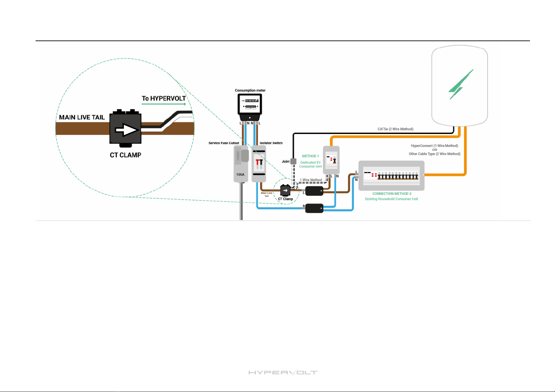Click the green To HYPERVOLT arrow
Screen dimensions: 555x392
[x=164, y=104]
